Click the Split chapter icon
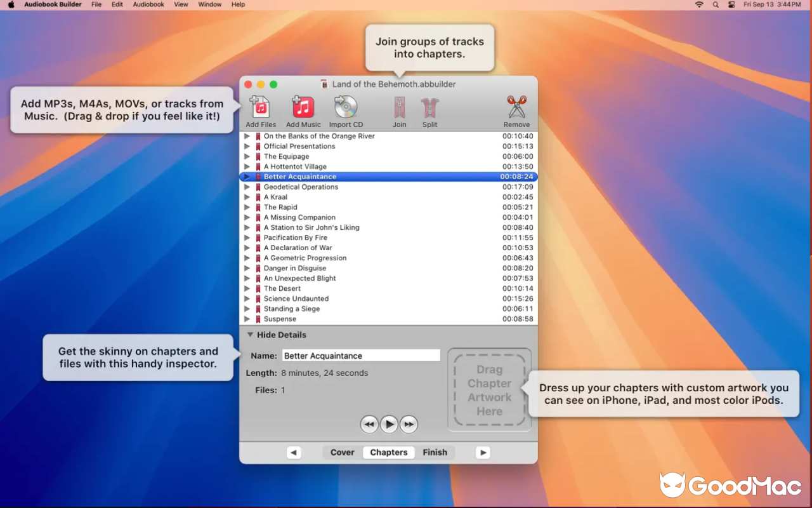This screenshot has height=508, width=812. pos(429,108)
